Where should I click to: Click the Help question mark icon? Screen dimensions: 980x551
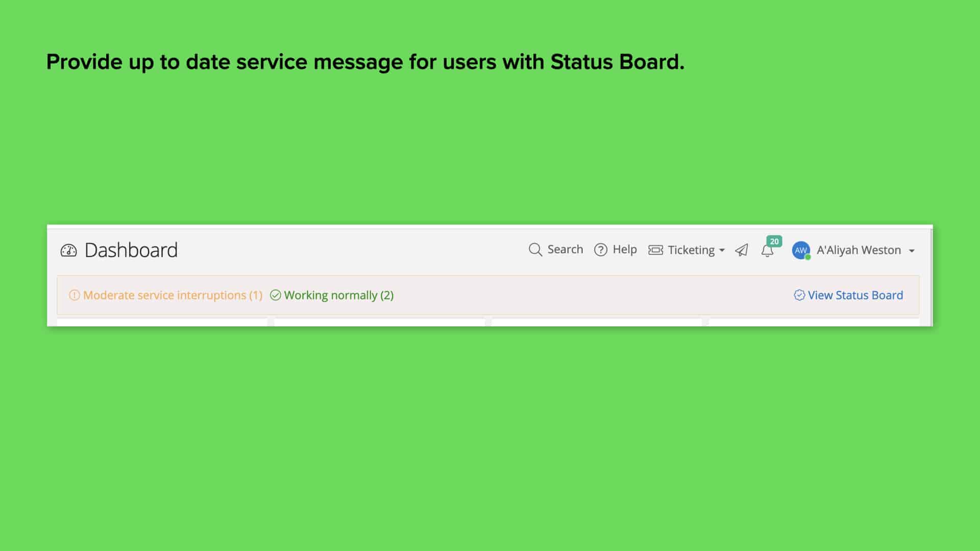[x=600, y=250]
